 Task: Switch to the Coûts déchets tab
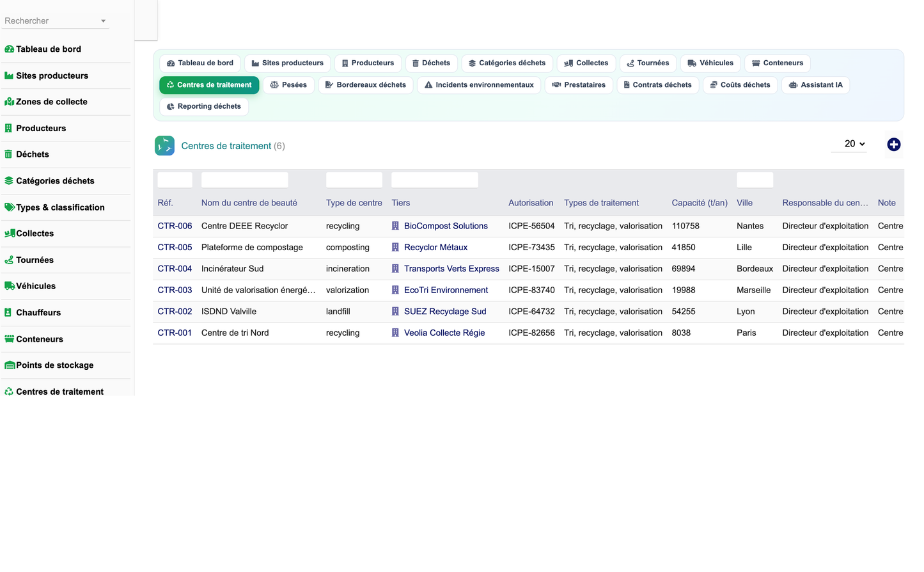tap(740, 85)
